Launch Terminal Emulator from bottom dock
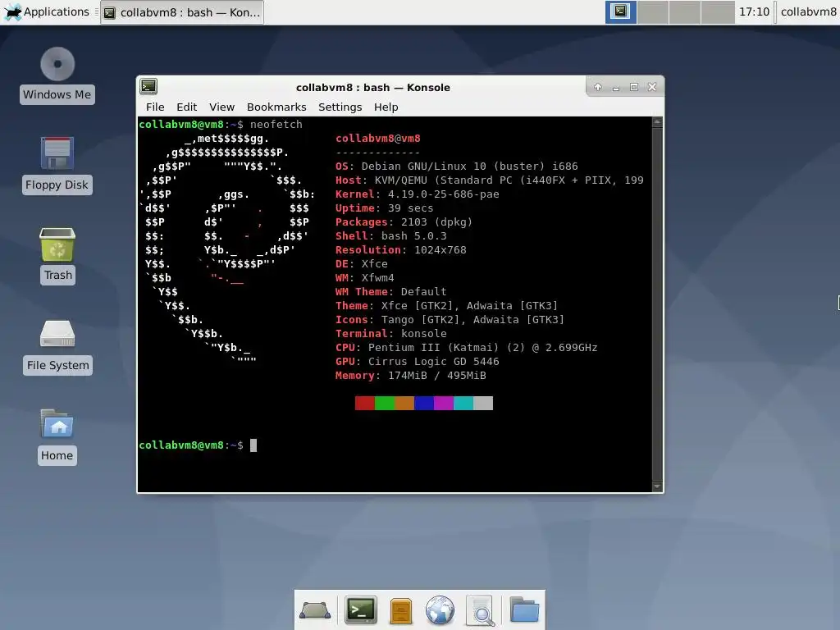Image resolution: width=840 pixels, height=630 pixels. pos(361,609)
